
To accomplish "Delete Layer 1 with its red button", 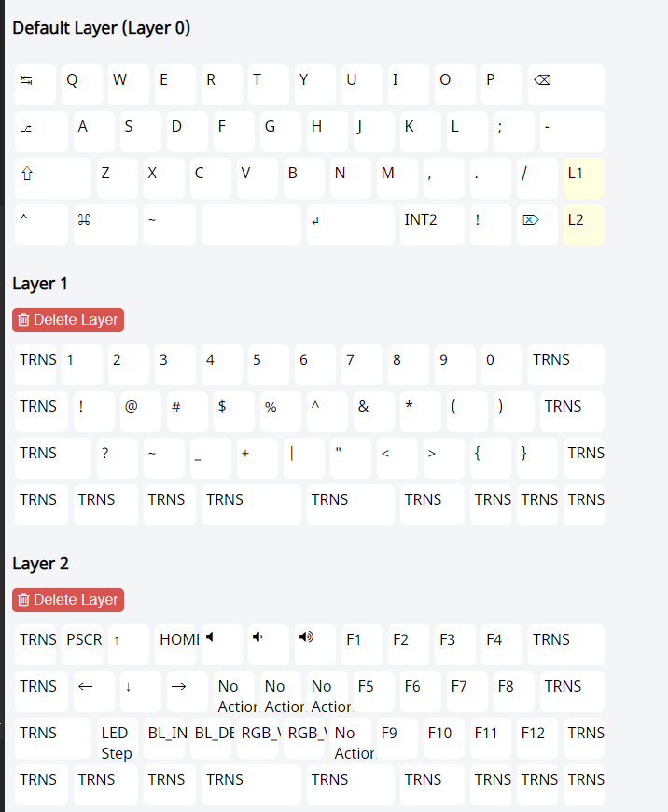I will pyautogui.click(x=68, y=319).
